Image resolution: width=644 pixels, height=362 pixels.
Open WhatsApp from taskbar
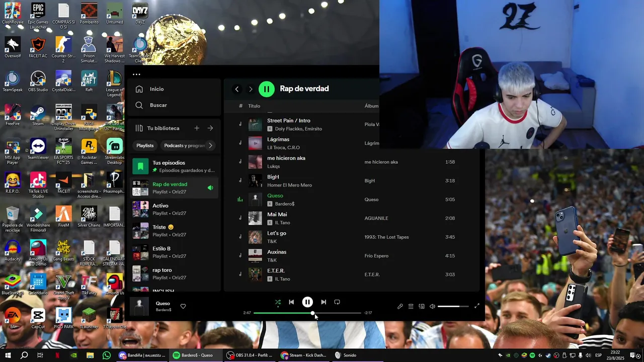pos(106,355)
